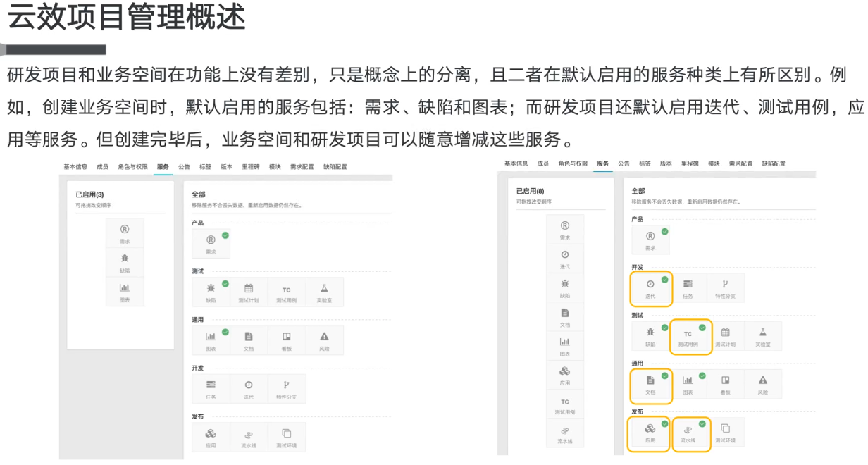Click 风险 warning tile in left screenshot
This screenshot has width=868, height=465.
pyautogui.click(x=325, y=340)
